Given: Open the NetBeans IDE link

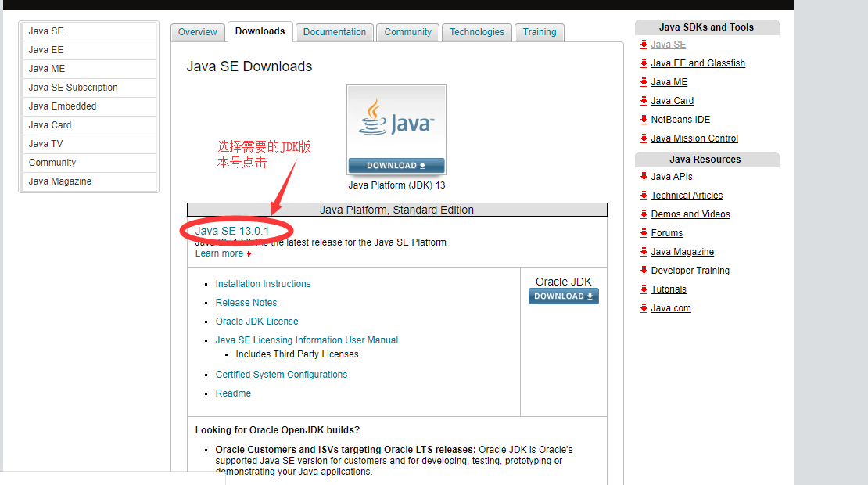Looking at the screenshot, I should pyautogui.click(x=680, y=120).
